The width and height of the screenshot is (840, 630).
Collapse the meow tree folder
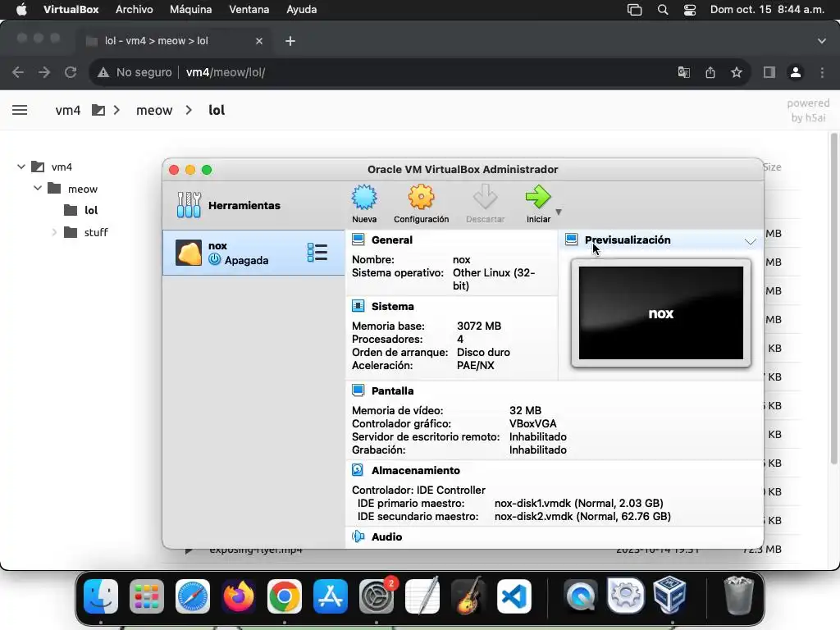pos(38,188)
